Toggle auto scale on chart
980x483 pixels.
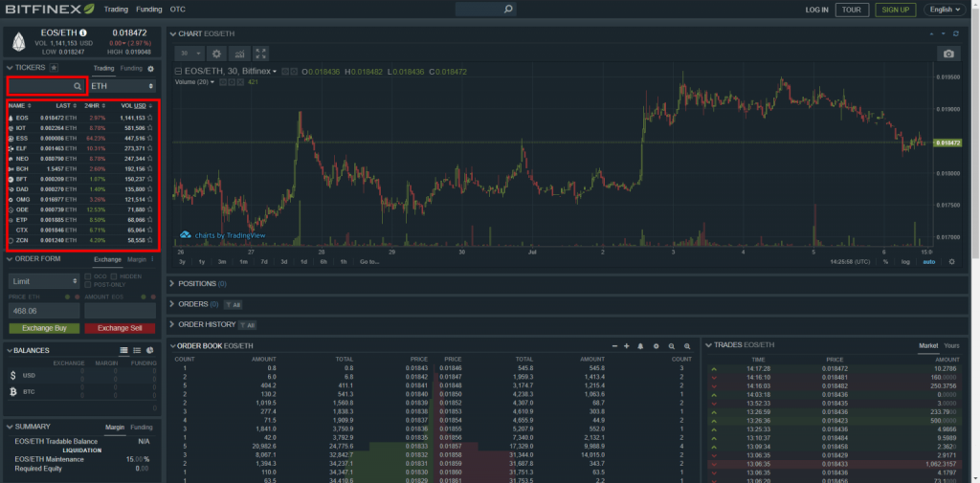[x=928, y=262]
